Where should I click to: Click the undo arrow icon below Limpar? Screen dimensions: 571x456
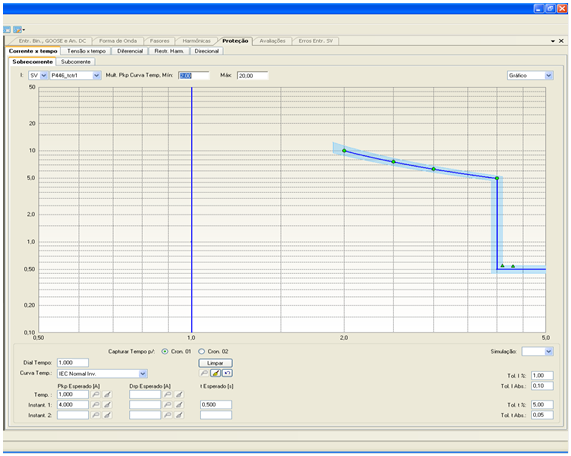click(x=227, y=373)
